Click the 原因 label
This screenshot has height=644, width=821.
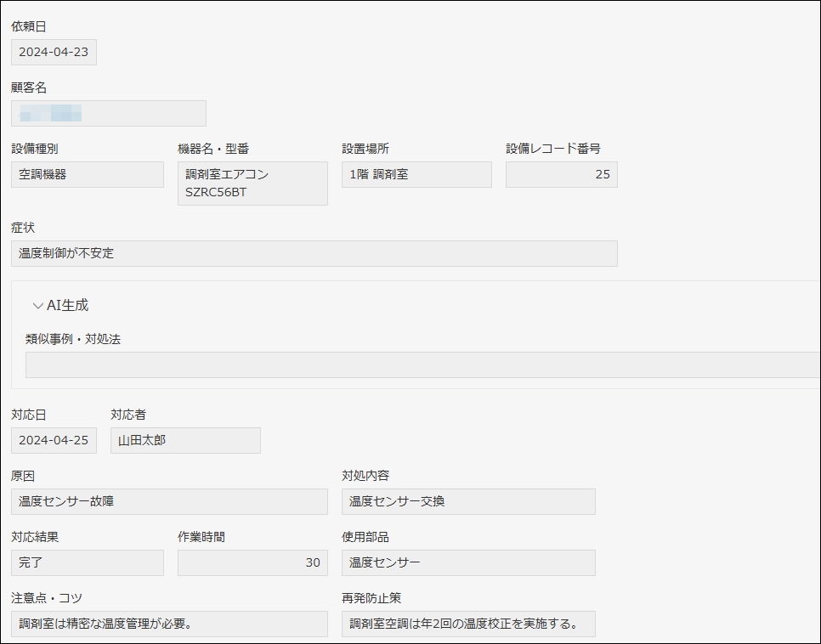(x=23, y=476)
